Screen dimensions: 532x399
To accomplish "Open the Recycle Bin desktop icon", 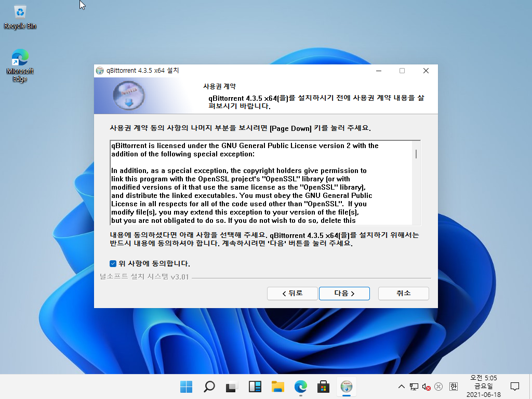I will coord(20,17).
